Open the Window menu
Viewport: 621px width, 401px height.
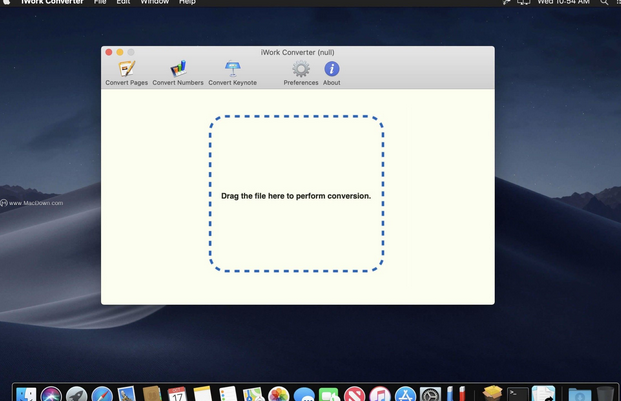pyautogui.click(x=155, y=2)
